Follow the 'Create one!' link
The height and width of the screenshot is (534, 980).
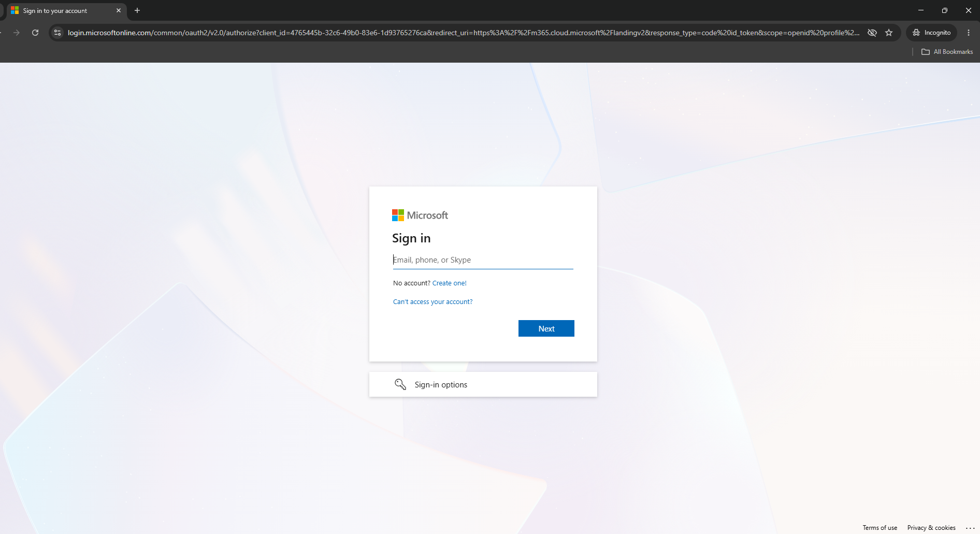(450, 283)
